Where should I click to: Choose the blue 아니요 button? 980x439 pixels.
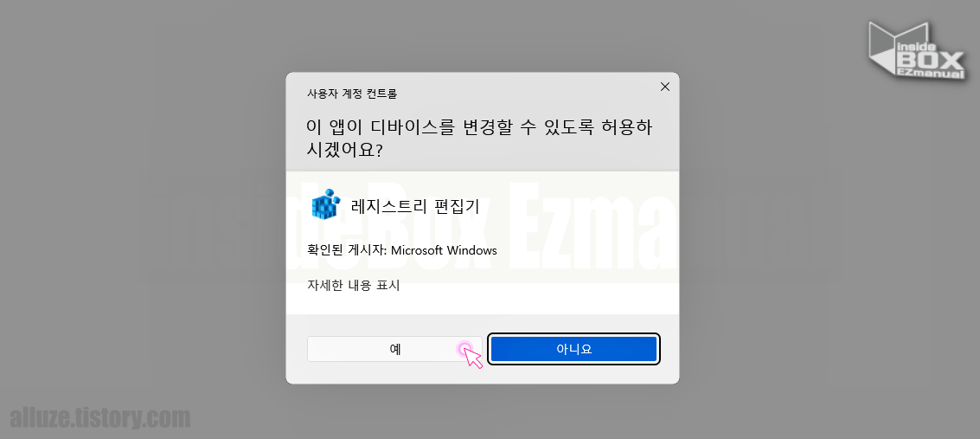[573, 349]
